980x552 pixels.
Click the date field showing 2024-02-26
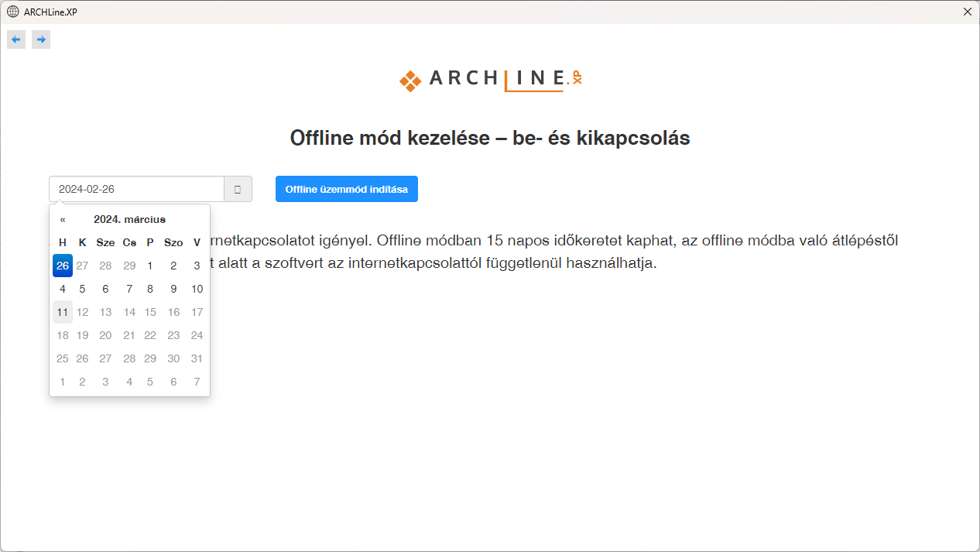pyautogui.click(x=137, y=189)
